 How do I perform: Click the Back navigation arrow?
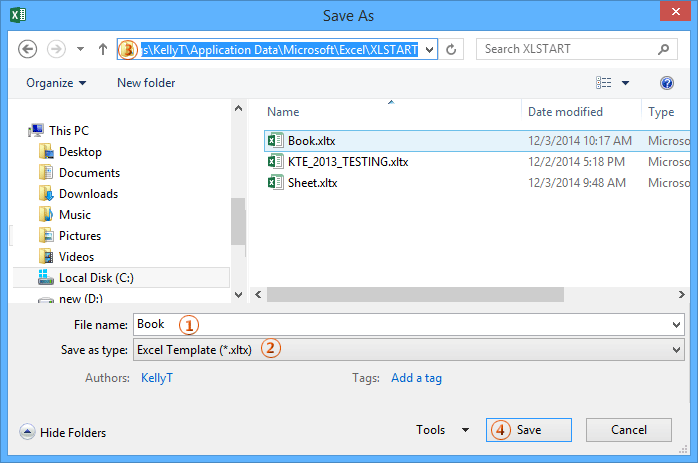click(28, 49)
